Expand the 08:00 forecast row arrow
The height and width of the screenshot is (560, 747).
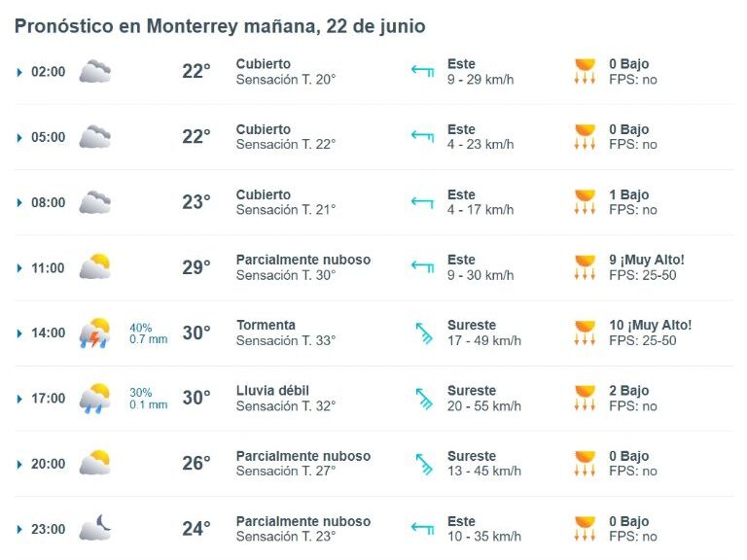pyautogui.click(x=19, y=203)
